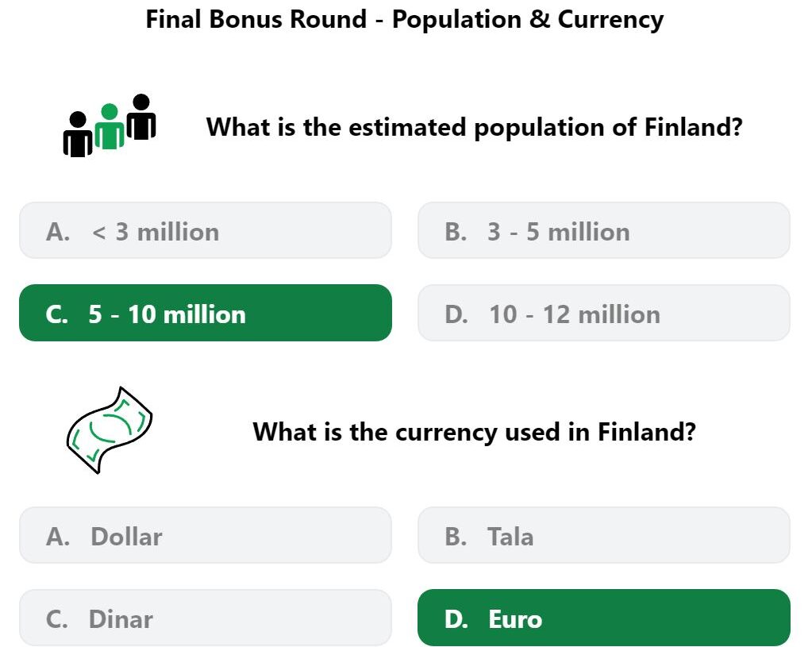Select answer B. 3 - 5 million
Viewport: 812px width, 647px height.
[604, 230]
